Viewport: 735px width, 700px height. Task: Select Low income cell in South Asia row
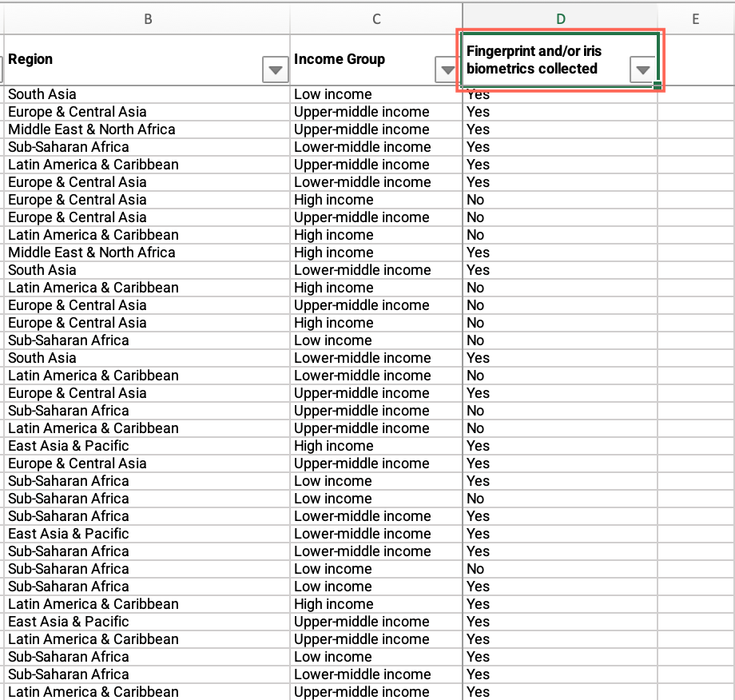point(376,94)
